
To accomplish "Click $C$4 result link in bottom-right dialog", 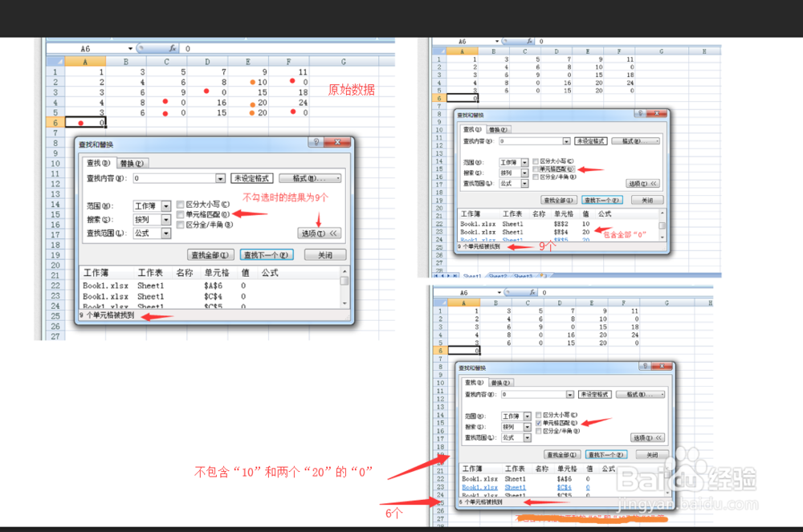I will [564, 488].
